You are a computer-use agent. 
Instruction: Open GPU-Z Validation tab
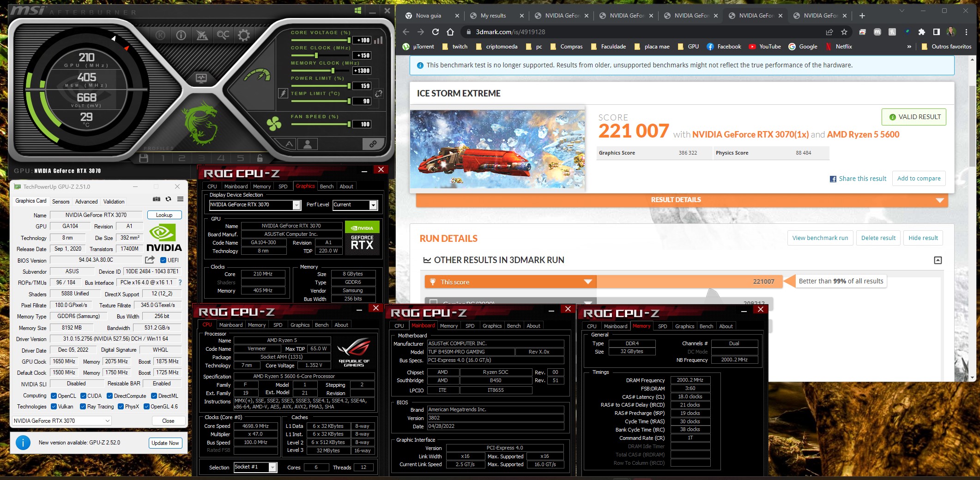pyautogui.click(x=114, y=201)
